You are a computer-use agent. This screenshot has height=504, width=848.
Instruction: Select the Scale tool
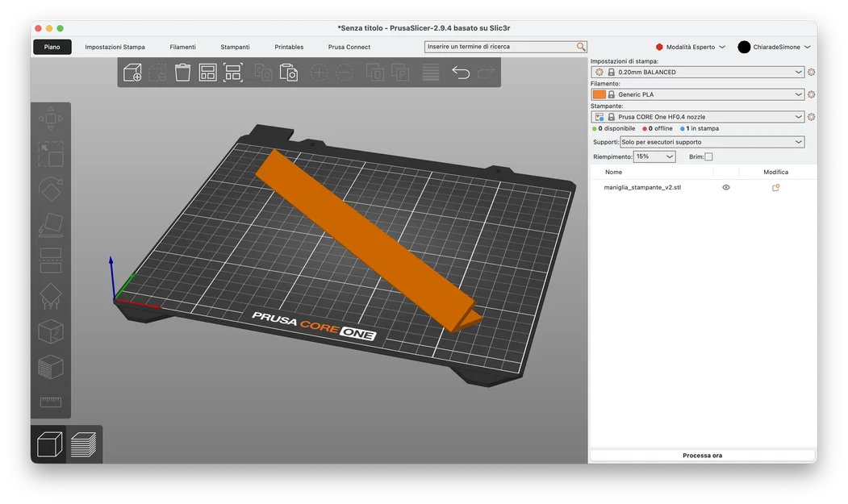pyautogui.click(x=52, y=153)
